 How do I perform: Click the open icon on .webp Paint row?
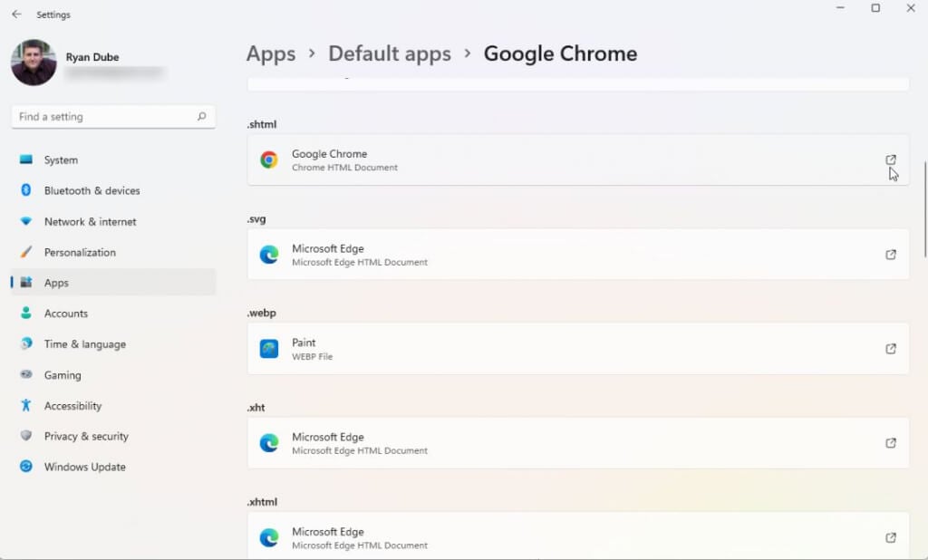click(x=891, y=349)
